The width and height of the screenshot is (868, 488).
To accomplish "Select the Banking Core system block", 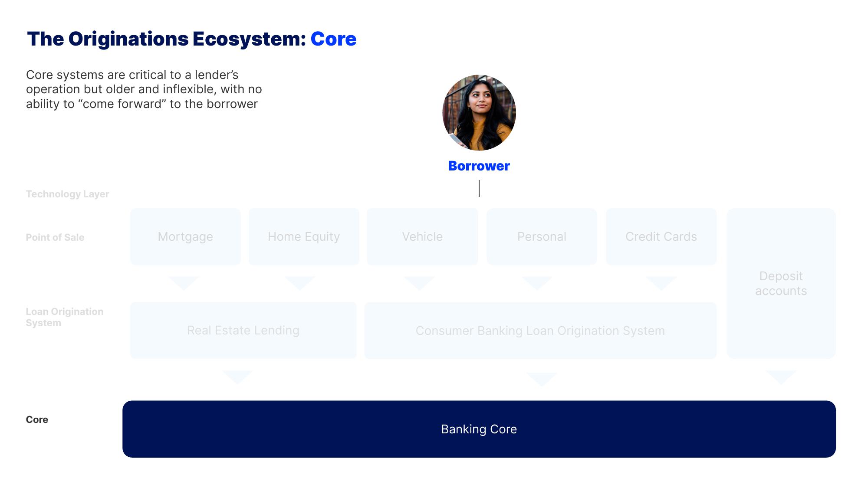I will tap(479, 429).
